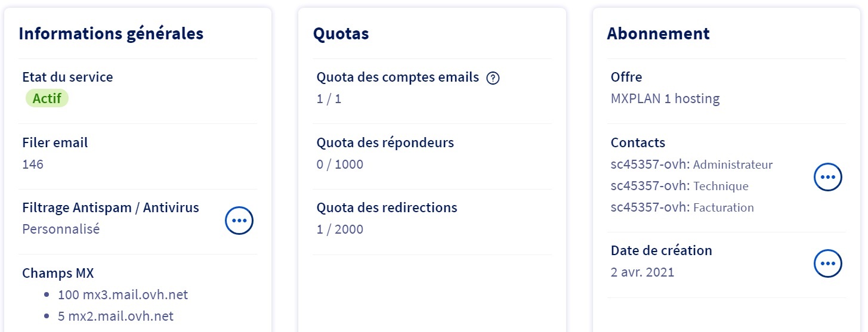Open the Date de création actions menu
The width and height of the screenshot is (868, 332).
tap(828, 263)
